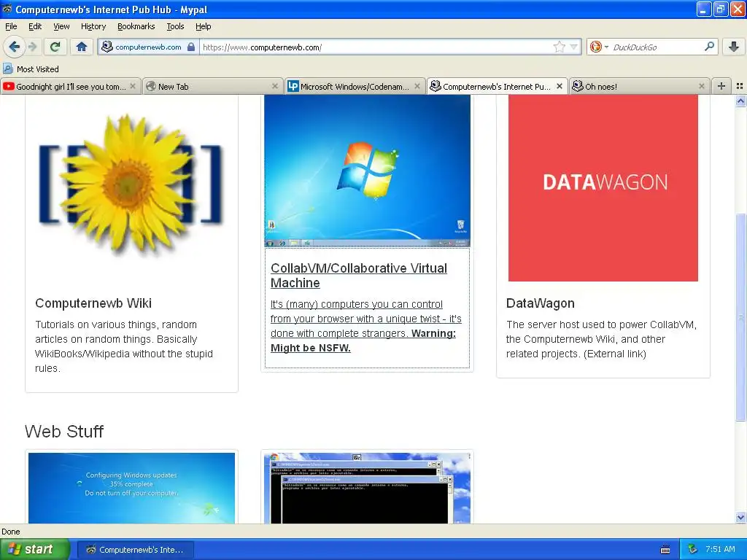Open the DuckDuckGo search engine selector

point(598,47)
